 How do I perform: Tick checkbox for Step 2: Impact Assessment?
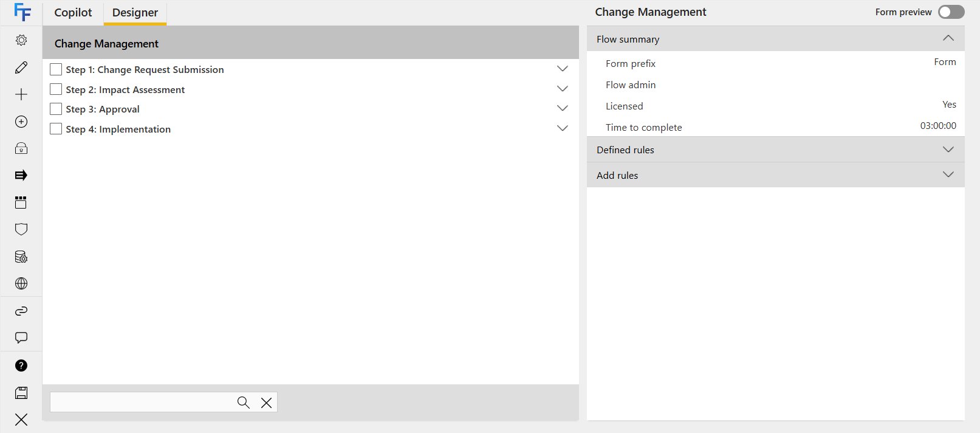56,89
